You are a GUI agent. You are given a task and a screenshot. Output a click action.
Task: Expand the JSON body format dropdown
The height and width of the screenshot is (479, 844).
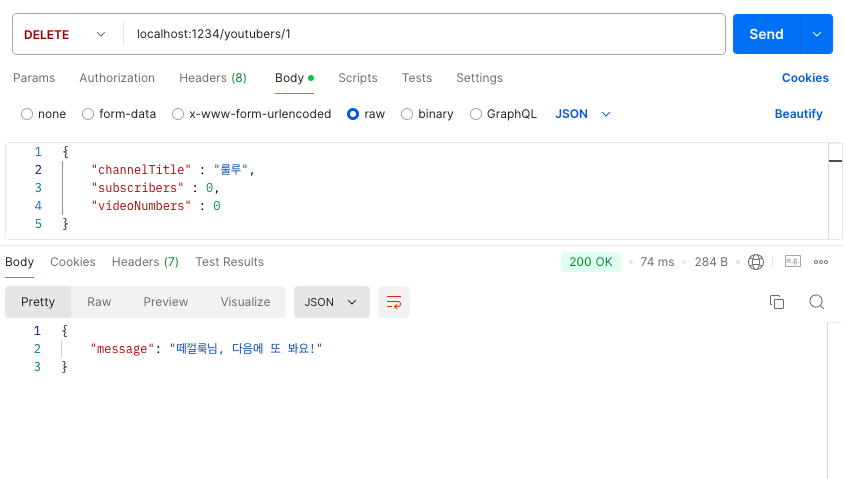583,114
